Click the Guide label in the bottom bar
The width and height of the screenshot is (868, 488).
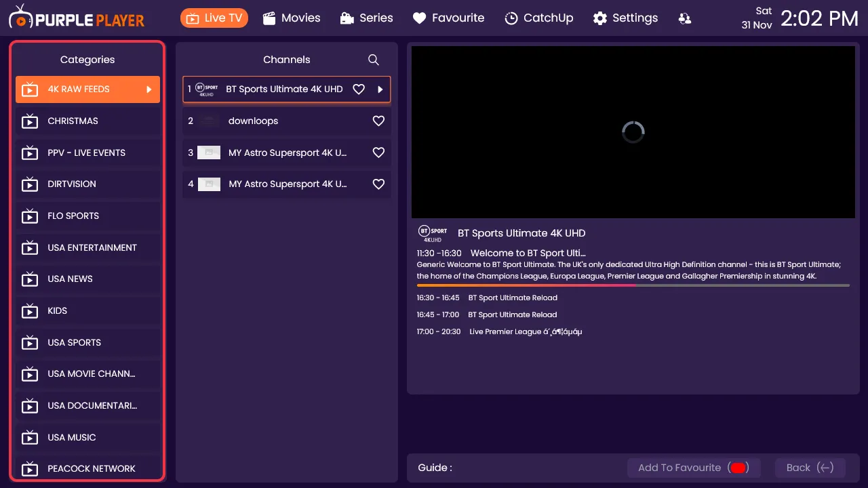tap(435, 468)
